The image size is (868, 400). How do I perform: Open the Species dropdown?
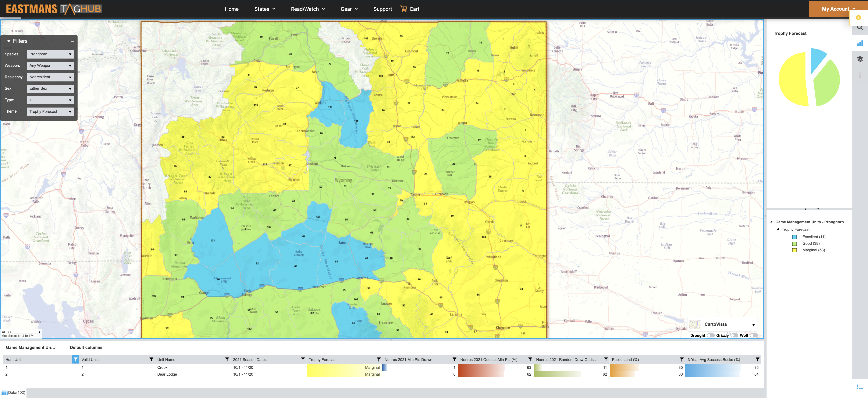(x=51, y=54)
